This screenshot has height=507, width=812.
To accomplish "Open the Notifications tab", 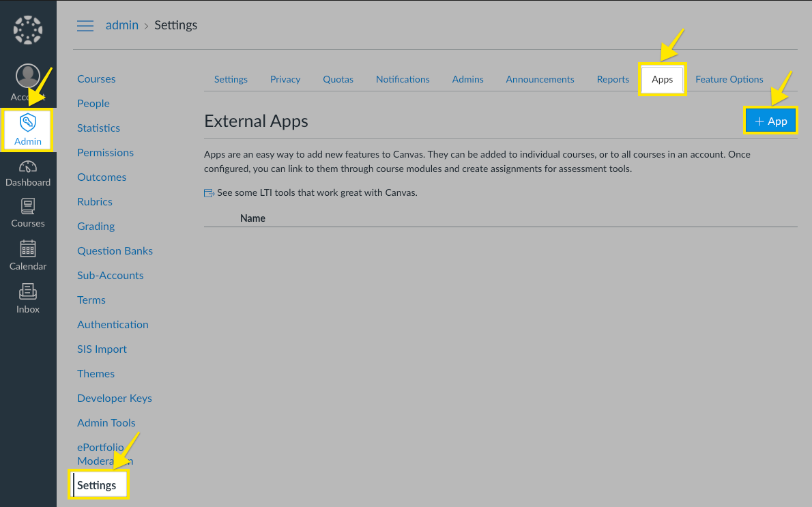I will (403, 79).
